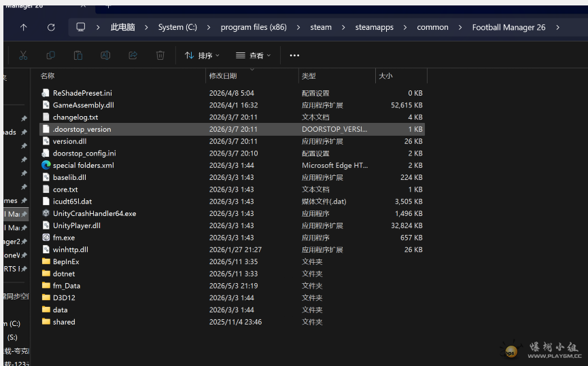
Task: Click 2026/4/8 5:04 date cell
Action: click(231, 93)
